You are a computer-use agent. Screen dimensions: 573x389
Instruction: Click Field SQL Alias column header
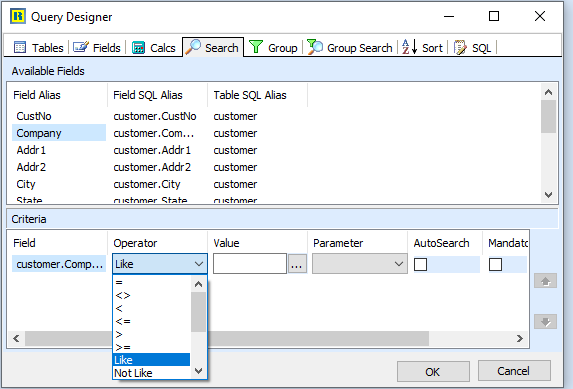pyautogui.click(x=158, y=95)
